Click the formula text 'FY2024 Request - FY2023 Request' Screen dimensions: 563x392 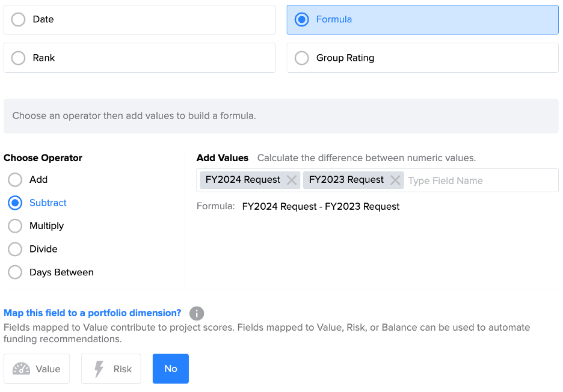321,206
